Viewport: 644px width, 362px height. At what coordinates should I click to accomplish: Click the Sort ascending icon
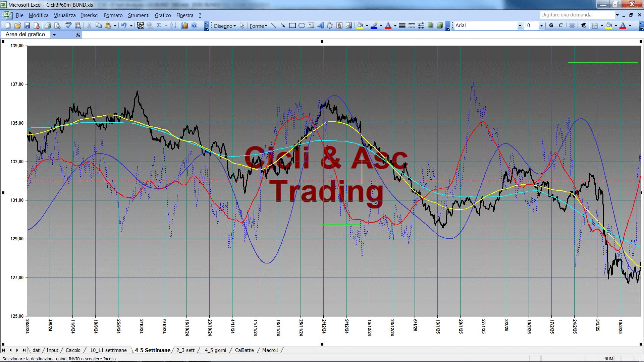pyautogui.click(x=173, y=25)
